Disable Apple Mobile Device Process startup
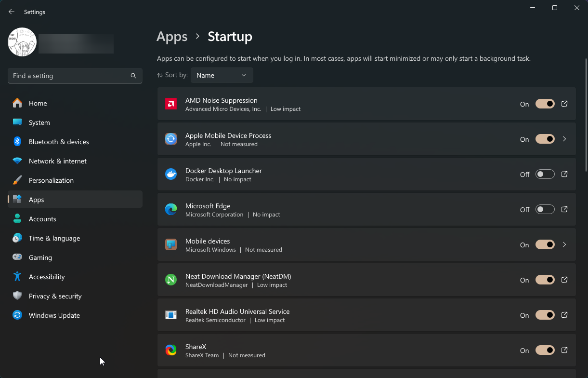This screenshot has height=378, width=588. [x=545, y=139]
